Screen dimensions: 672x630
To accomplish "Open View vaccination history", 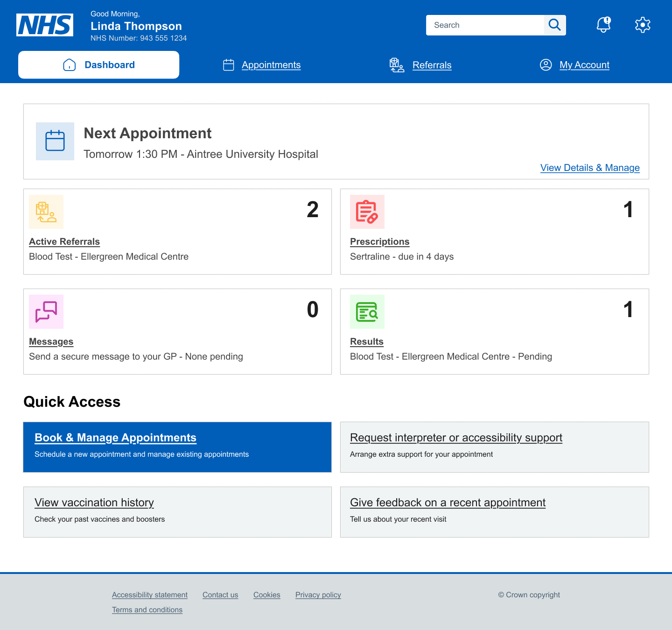I will click(94, 503).
